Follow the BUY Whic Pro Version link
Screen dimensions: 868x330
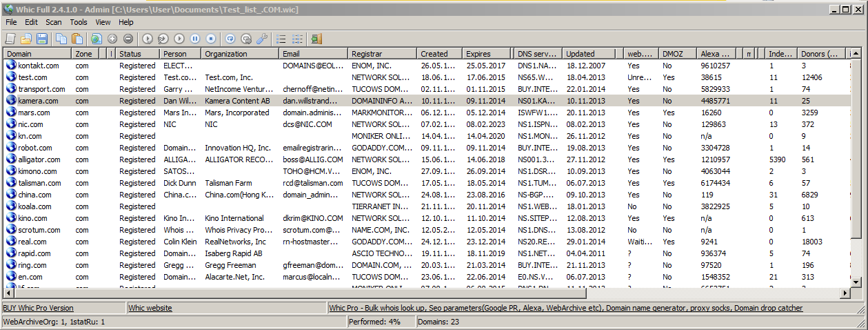click(x=38, y=308)
